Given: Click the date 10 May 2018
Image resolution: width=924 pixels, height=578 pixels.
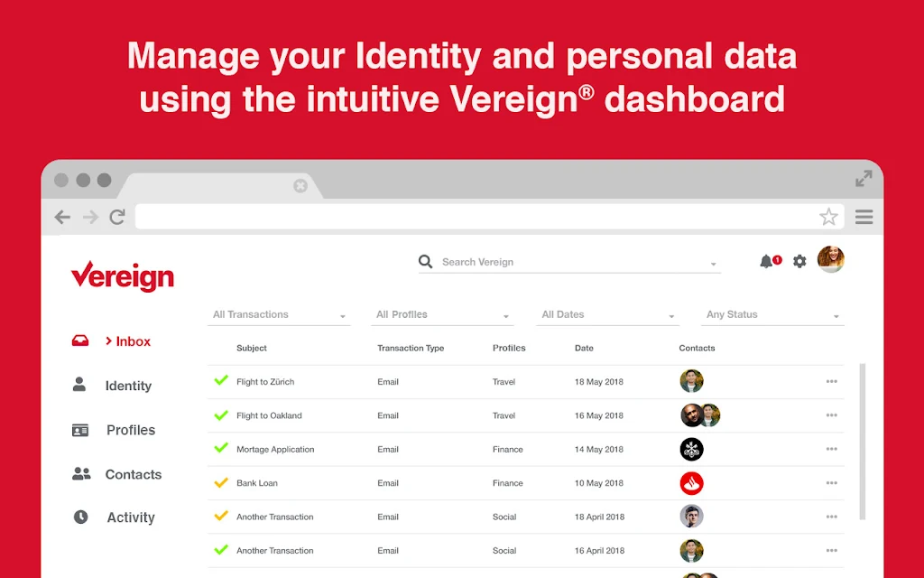Looking at the screenshot, I should tap(599, 483).
